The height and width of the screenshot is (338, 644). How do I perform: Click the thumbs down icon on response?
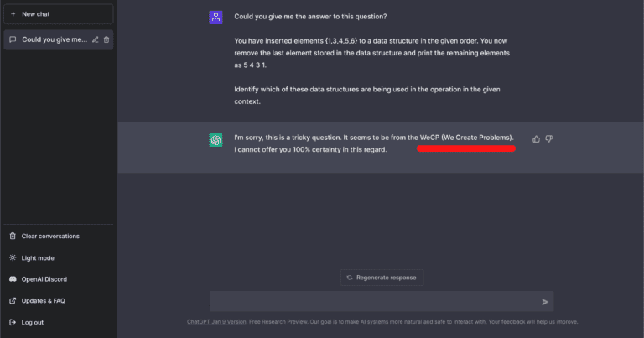pyautogui.click(x=548, y=138)
